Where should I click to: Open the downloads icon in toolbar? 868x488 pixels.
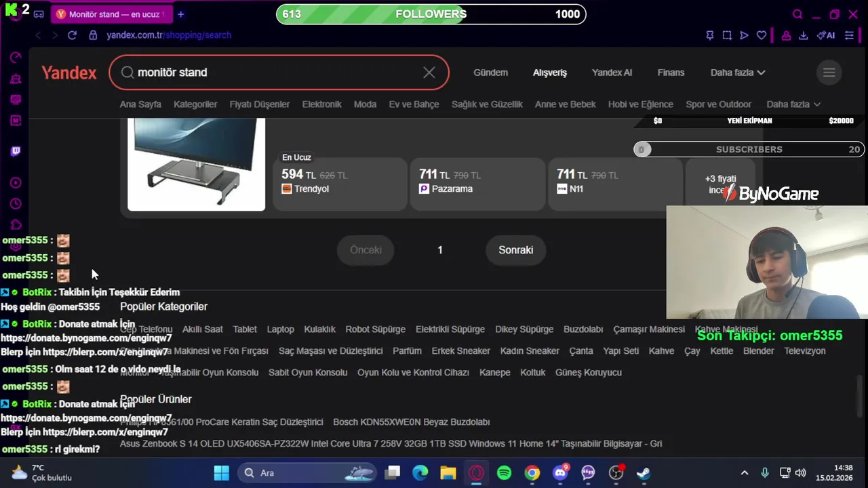tap(804, 35)
